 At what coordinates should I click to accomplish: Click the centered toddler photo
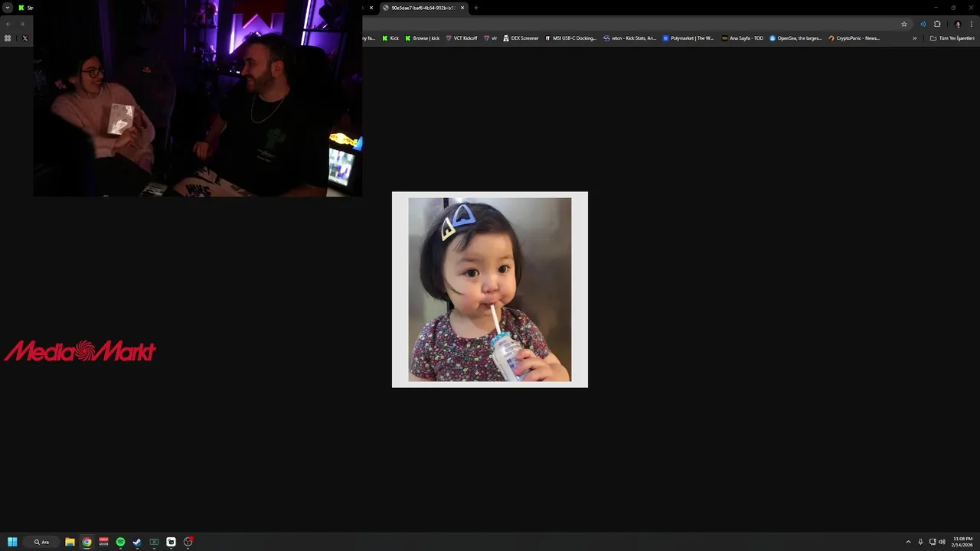click(x=490, y=289)
